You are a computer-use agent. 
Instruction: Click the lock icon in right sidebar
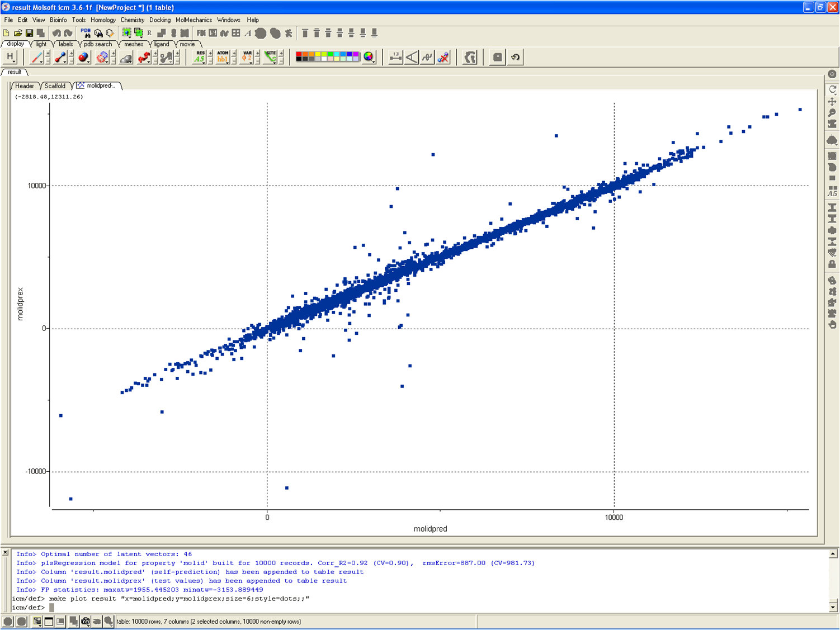832,264
